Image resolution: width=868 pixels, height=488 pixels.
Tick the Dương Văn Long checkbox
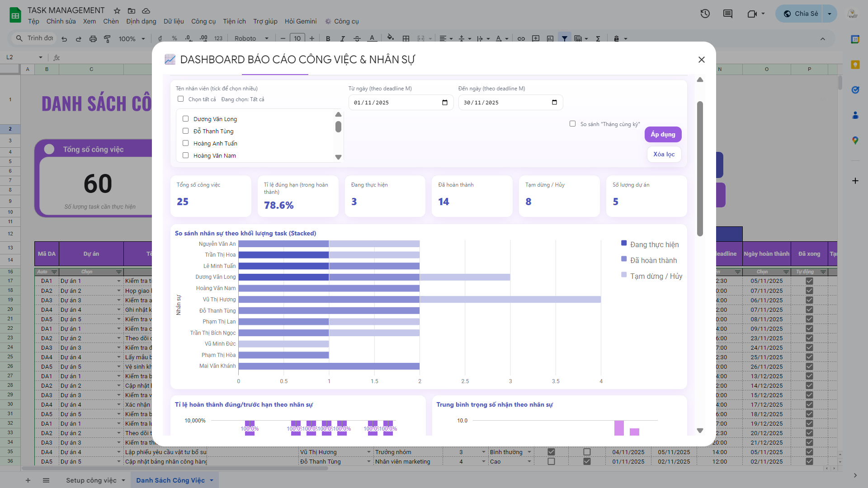(185, 119)
